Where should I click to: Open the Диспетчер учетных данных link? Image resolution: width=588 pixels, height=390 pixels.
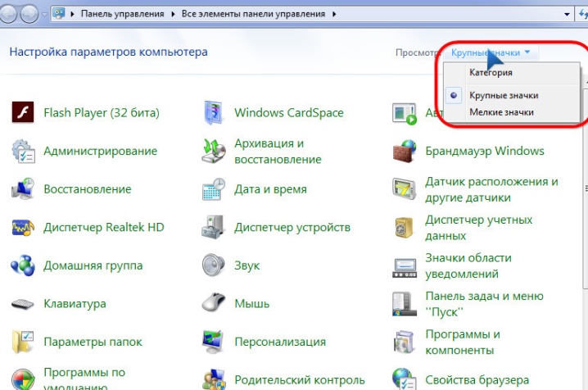(478, 228)
